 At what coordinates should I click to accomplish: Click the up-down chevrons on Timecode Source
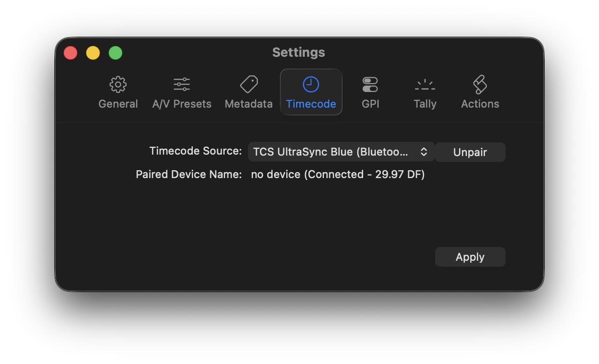pyautogui.click(x=424, y=152)
